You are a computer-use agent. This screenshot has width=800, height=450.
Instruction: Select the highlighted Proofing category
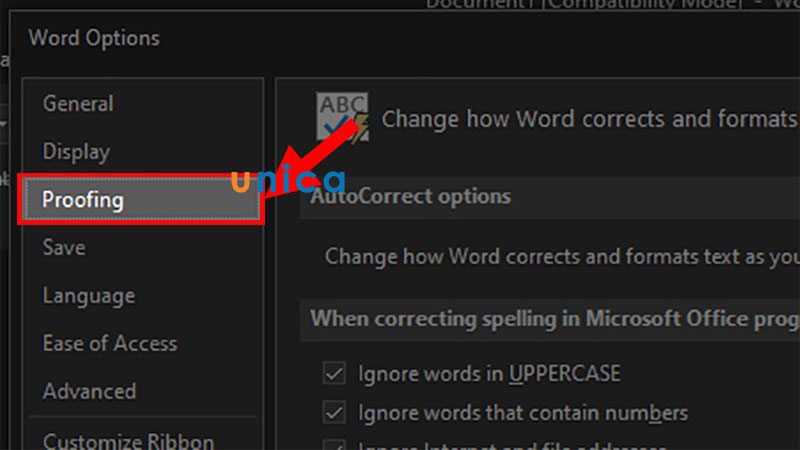coord(83,200)
